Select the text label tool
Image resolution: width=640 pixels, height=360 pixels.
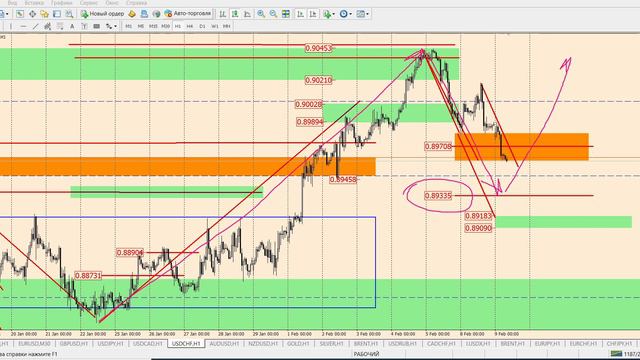[x=84, y=27]
